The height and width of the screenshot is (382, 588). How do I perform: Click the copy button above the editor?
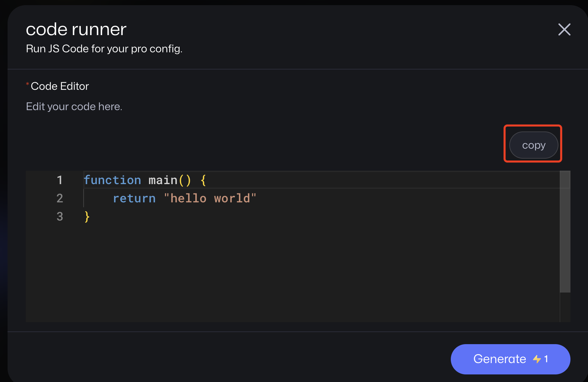click(533, 145)
